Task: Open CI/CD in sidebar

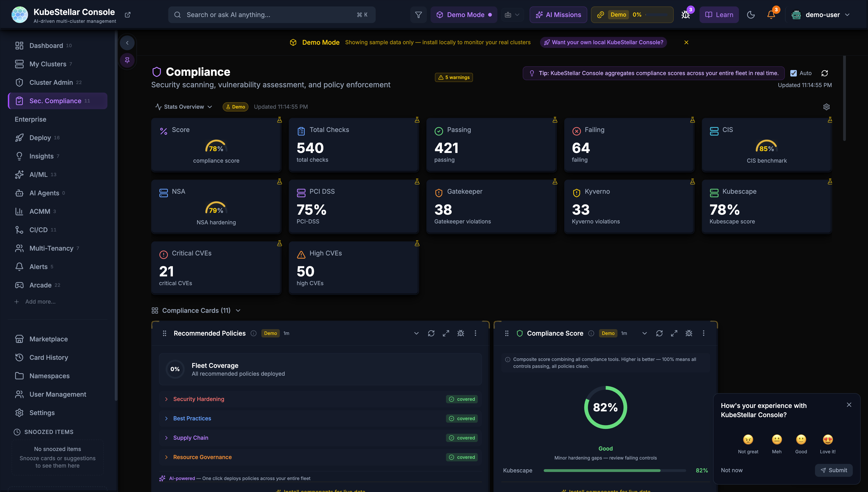Action: (57, 230)
